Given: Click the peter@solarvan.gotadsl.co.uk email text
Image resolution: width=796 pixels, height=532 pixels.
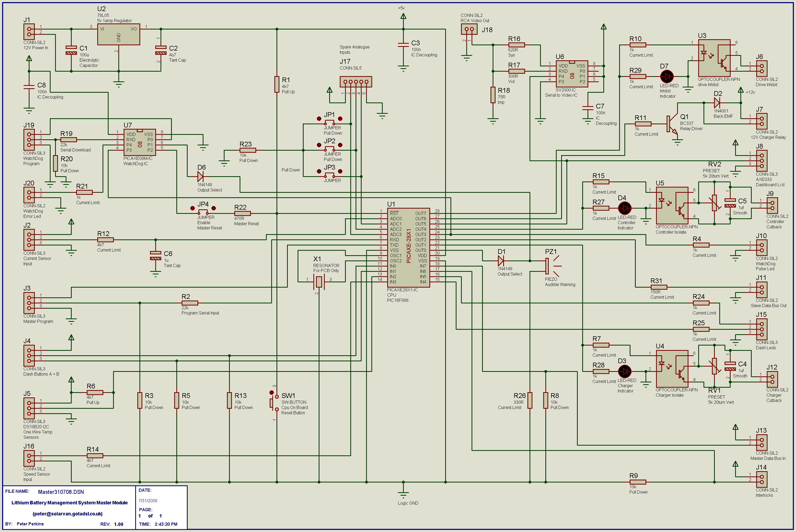Looking at the screenshot, I should coord(67,514).
